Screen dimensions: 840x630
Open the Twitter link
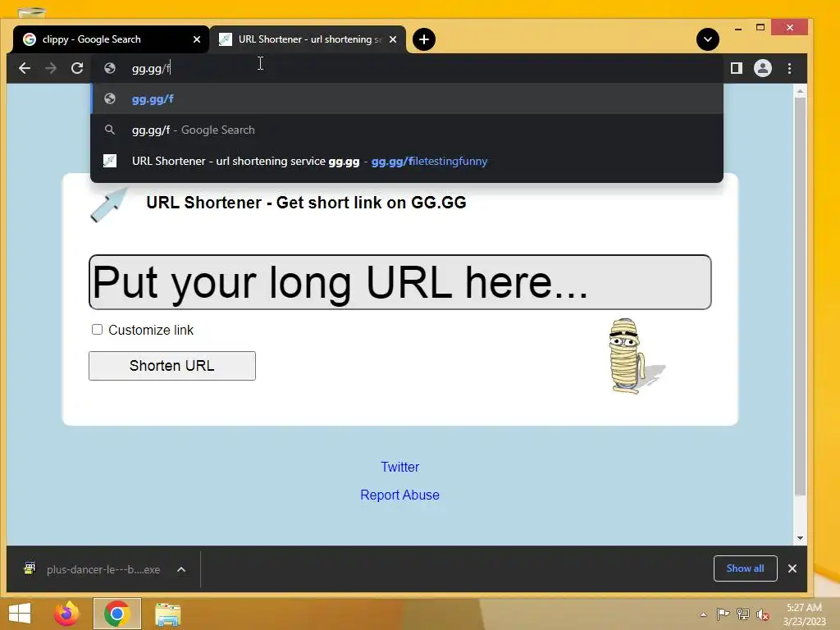coord(399,467)
